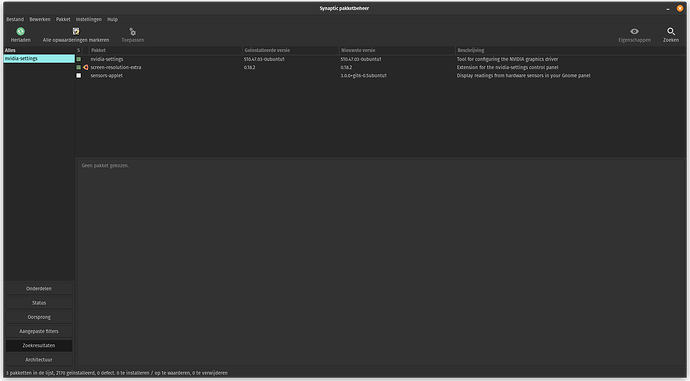
Task: Toggle nvidia-settings package status checkbox
Action: [79, 59]
